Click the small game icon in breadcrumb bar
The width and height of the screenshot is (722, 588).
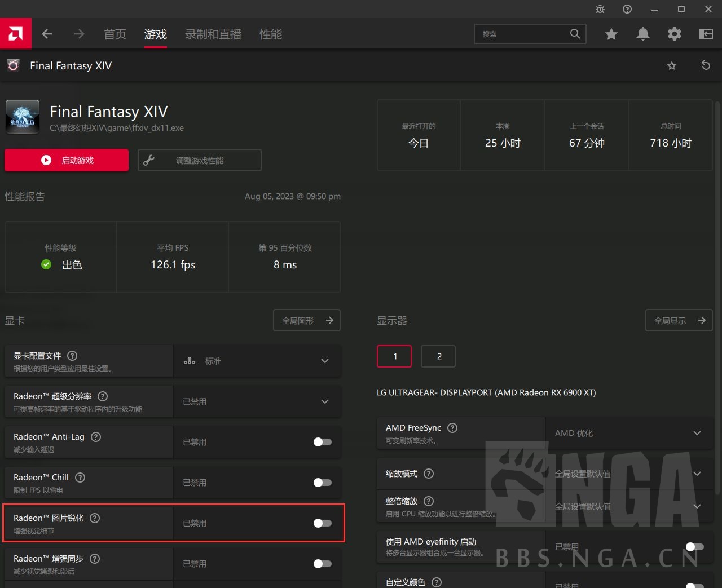tap(14, 65)
